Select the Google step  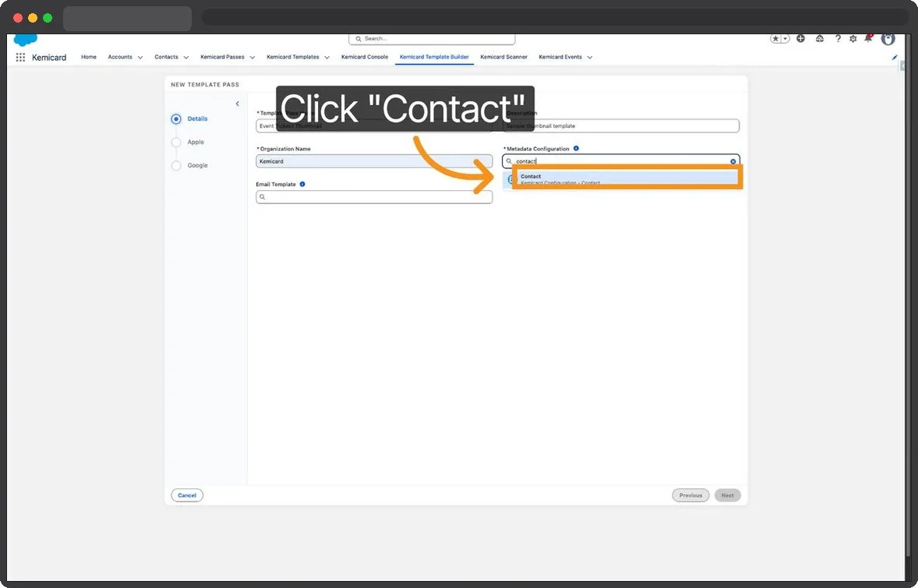[x=189, y=166]
